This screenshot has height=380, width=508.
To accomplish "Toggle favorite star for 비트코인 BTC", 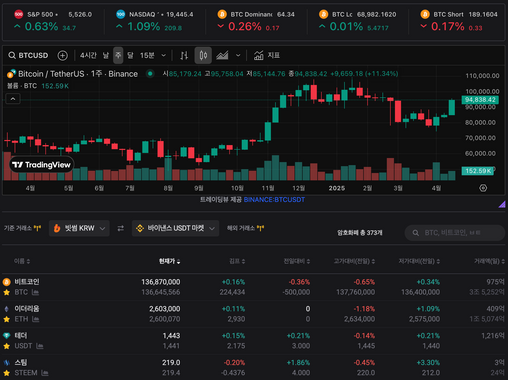I will 6,292.
